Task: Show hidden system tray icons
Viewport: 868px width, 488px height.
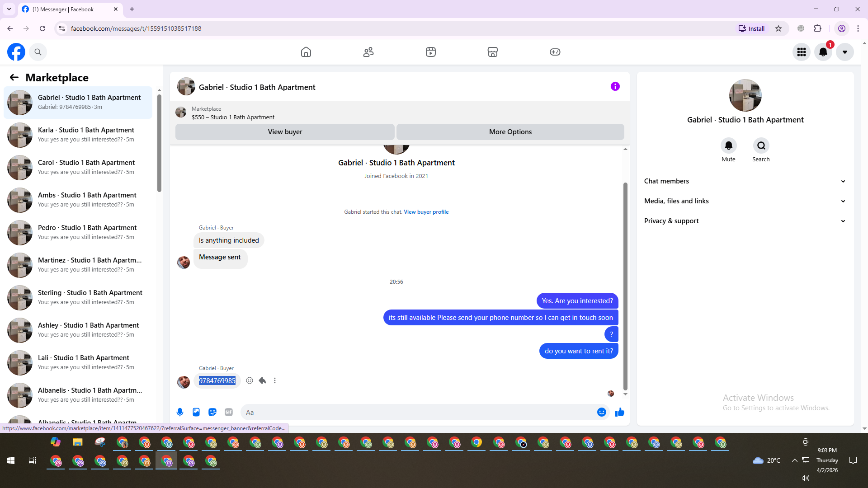Action: pos(794,460)
